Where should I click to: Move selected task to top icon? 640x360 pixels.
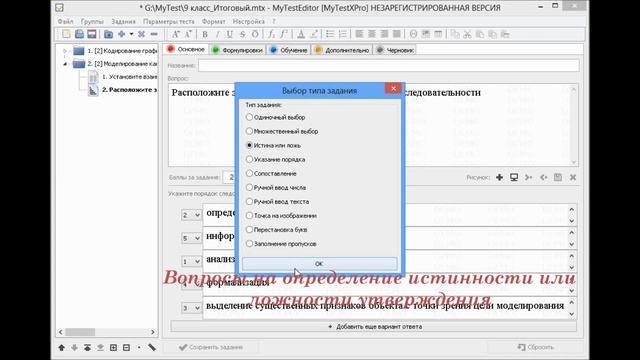(x=87, y=347)
